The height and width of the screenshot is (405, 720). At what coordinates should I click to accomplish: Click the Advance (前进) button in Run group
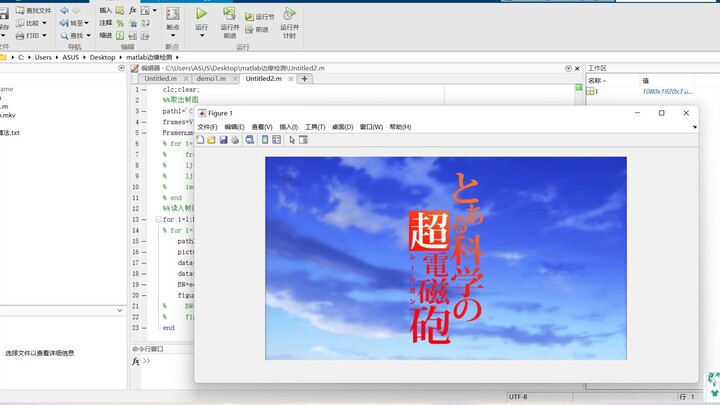257,29
